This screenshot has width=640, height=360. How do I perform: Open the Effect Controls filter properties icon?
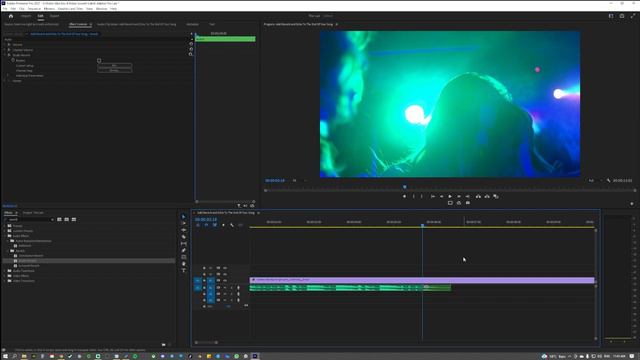pyautogui.click(x=239, y=206)
